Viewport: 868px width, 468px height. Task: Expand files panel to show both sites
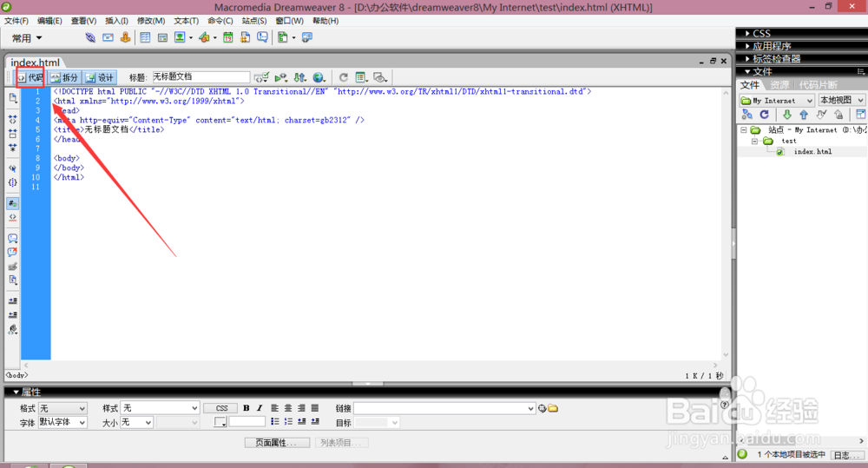coord(861,115)
